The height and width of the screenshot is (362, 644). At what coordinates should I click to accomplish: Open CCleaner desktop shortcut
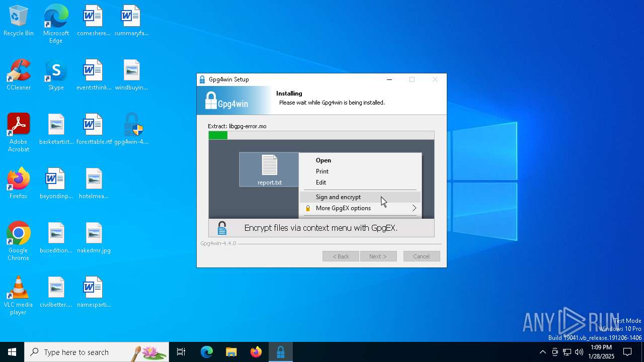click(19, 75)
